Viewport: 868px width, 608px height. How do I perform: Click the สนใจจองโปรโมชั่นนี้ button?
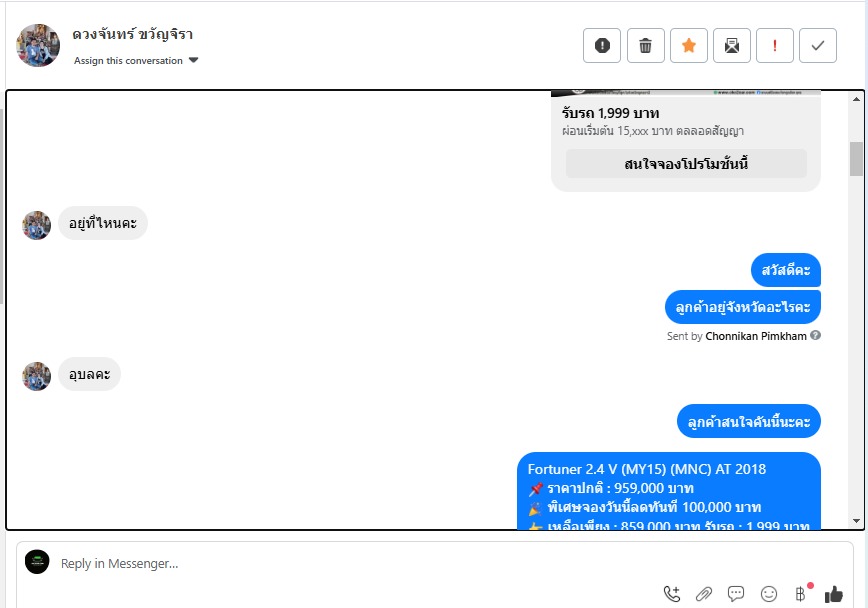point(686,164)
